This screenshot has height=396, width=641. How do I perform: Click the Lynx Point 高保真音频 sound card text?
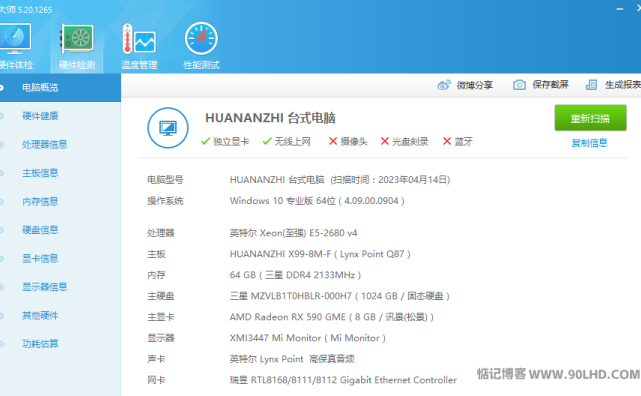(292, 359)
